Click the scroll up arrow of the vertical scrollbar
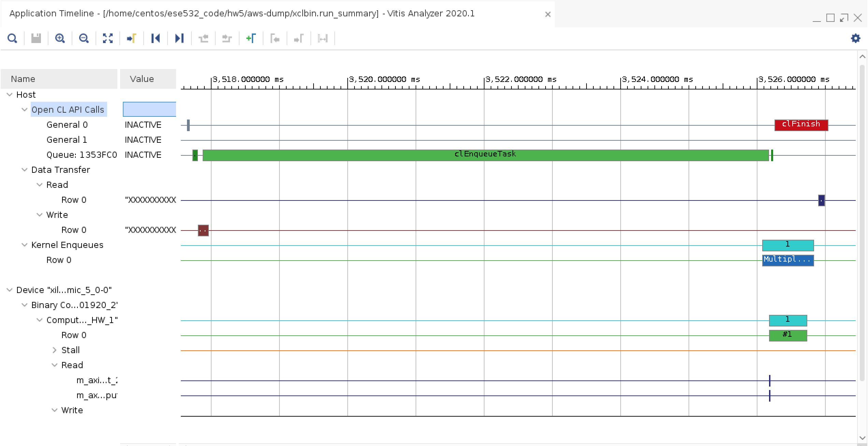The height and width of the screenshot is (446, 868). click(862, 57)
